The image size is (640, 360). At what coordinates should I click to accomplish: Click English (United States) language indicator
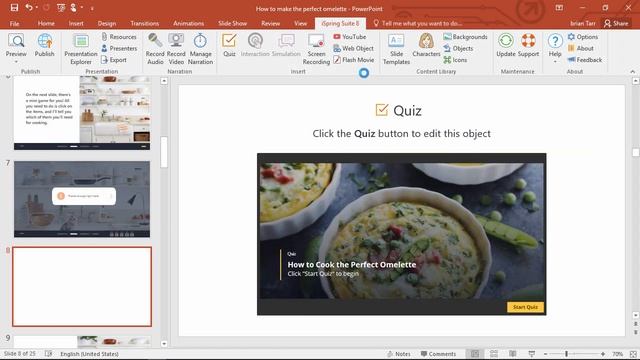[x=89, y=354]
